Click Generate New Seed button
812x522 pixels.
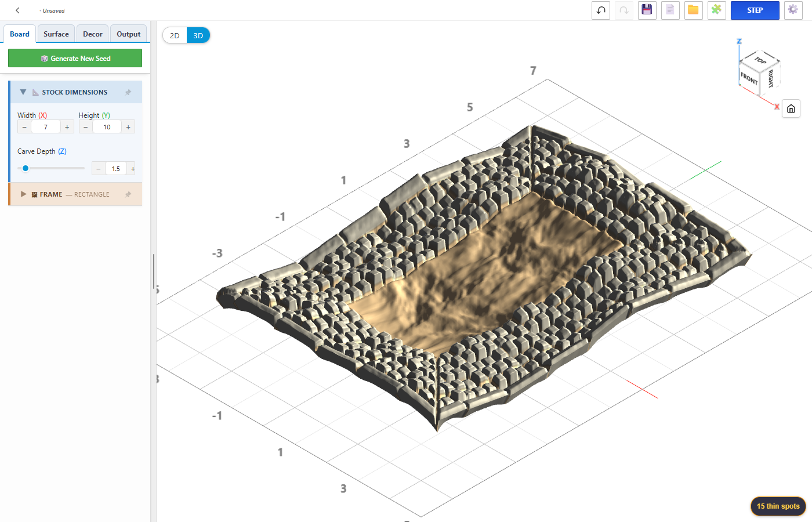75,58
